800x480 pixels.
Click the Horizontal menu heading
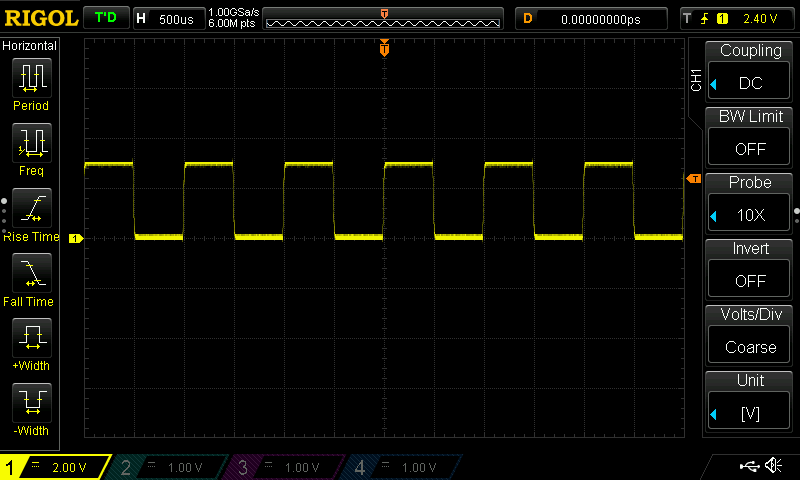pos(29,46)
